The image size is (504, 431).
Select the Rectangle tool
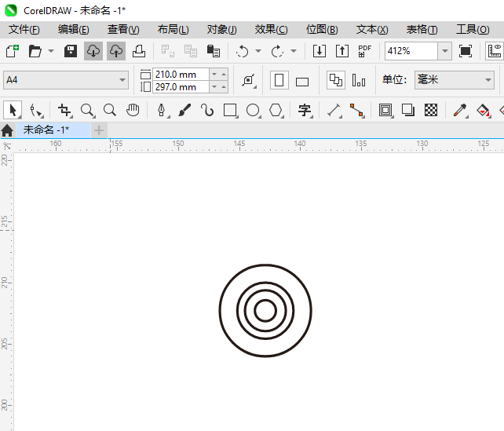tap(230, 110)
